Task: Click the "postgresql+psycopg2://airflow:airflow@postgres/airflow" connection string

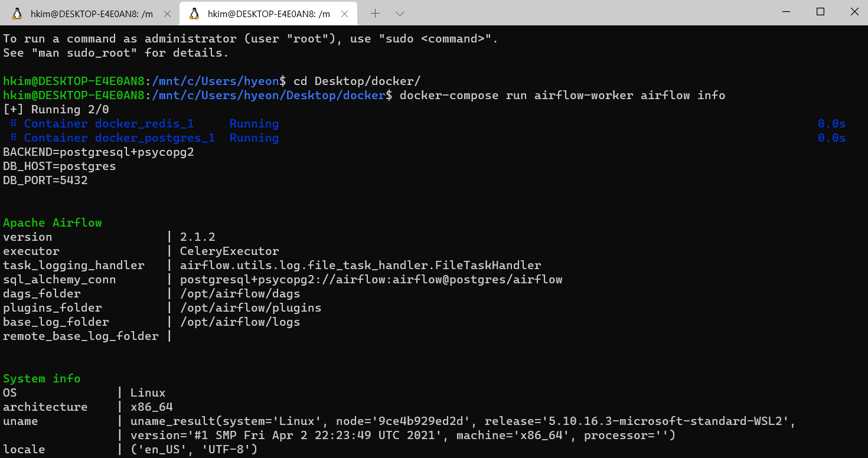Action: [x=371, y=280]
